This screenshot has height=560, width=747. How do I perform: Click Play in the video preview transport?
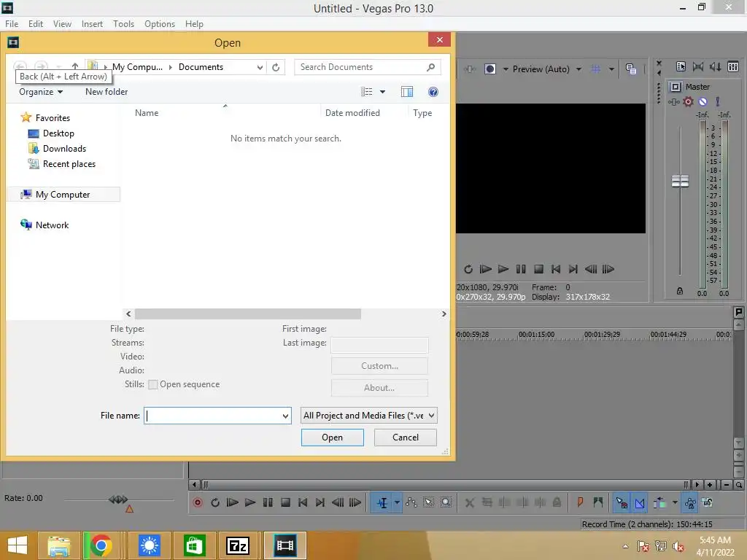click(x=503, y=269)
